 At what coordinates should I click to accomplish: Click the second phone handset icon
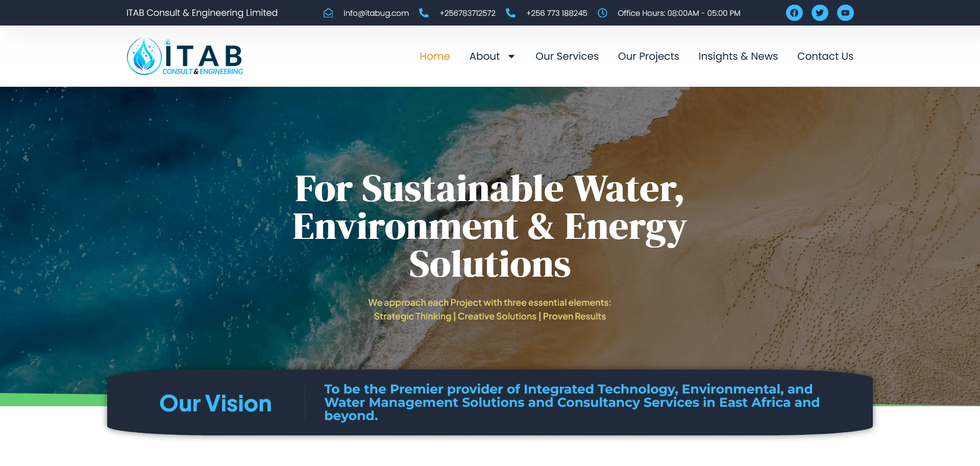pyautogui.click(x=510, y=13)
